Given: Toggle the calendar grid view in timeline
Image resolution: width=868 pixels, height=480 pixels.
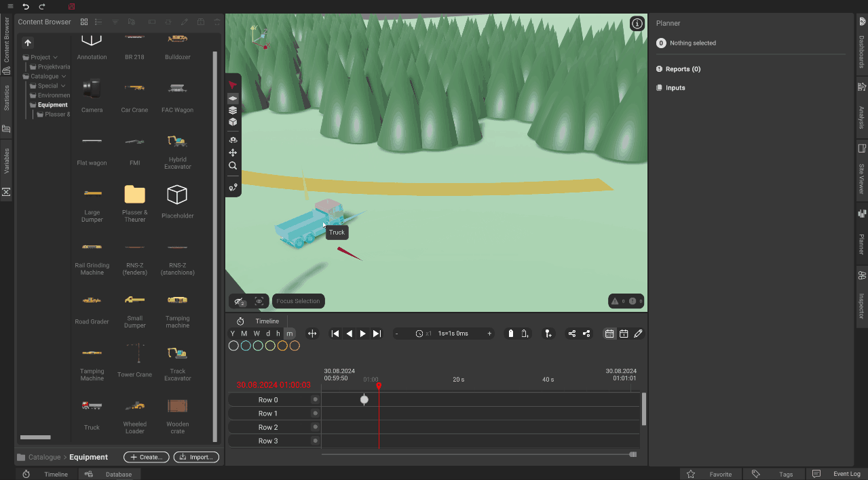Looking at the screenshot, I should point(609,334).
